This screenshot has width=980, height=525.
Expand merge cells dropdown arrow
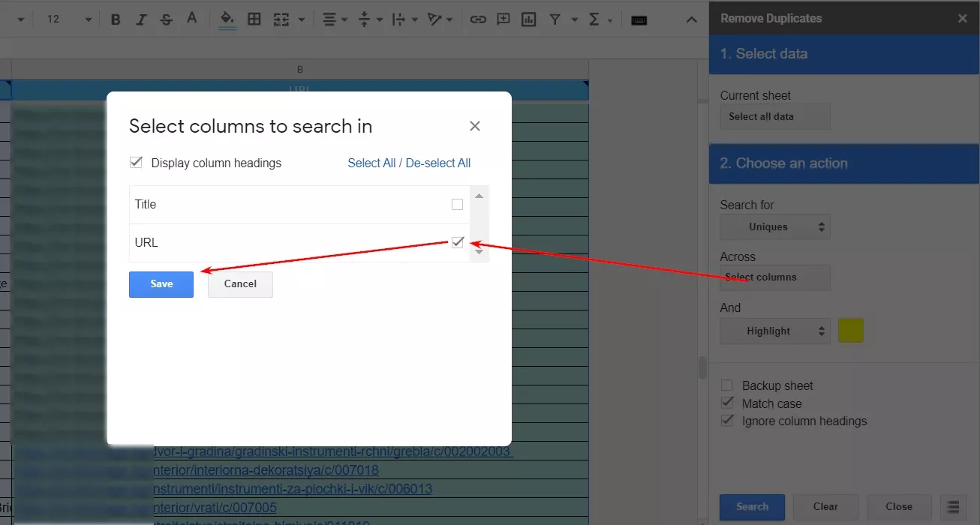tap(302, 19)
